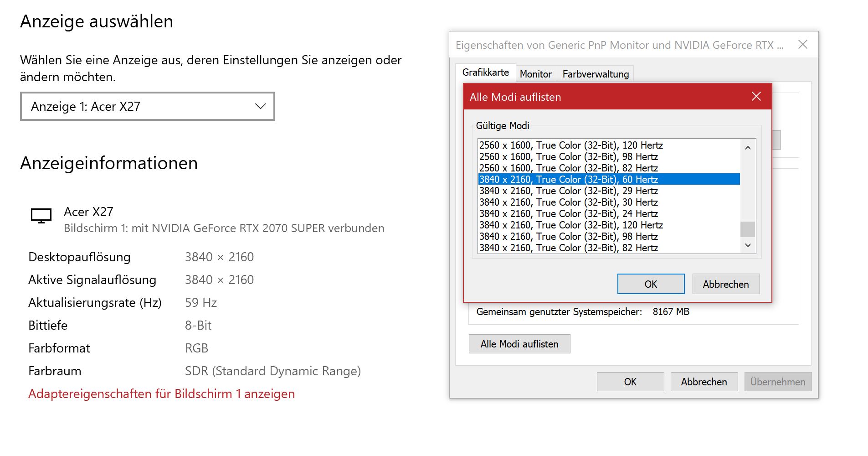Click the 8167 MB shared memory value
The height and width of the screenshot is (456, 868).
pos(671,311)
